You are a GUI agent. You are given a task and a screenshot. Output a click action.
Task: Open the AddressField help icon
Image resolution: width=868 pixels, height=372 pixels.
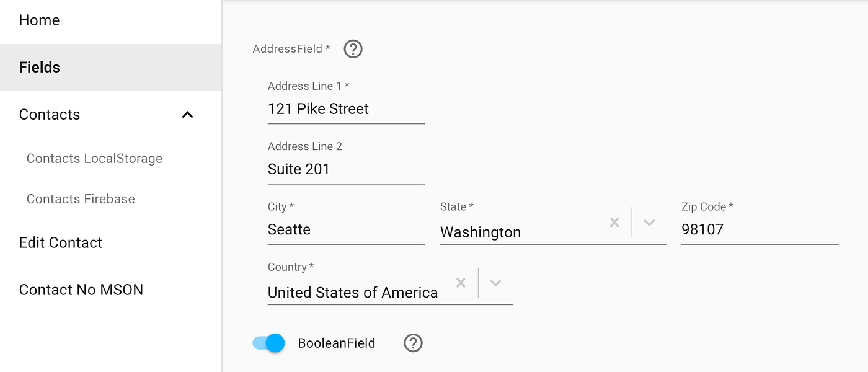click(x=353, y=48)
